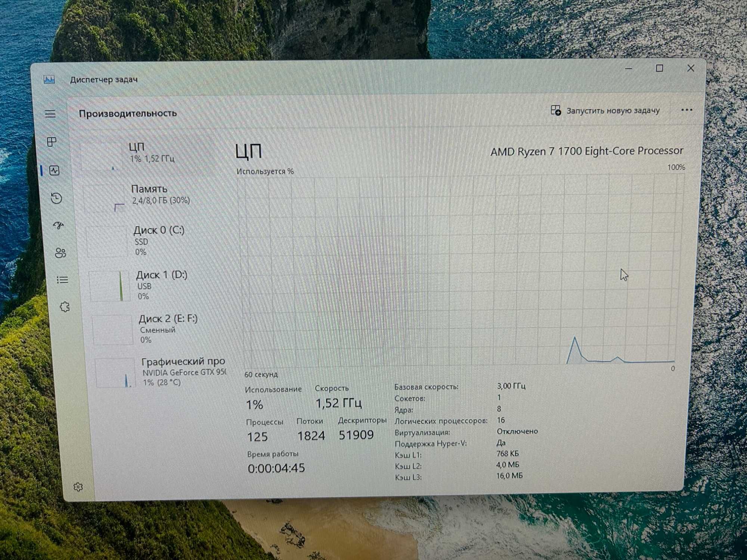The width and height of the screenshot is (747, 560).
Task: Click the threads count 1824
Action: pyautogui.click(x=311, y=436)
